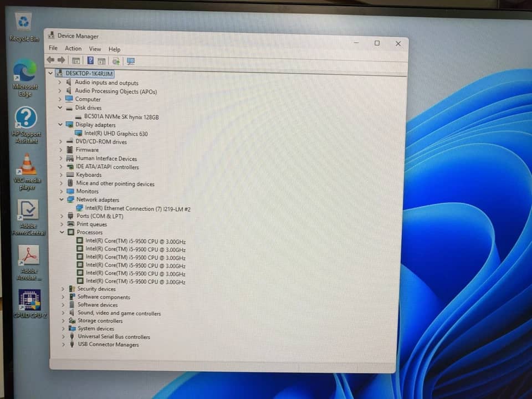532x399 pixels.
Task: Select the Human Interface Devices category
Action: [106, 158]
